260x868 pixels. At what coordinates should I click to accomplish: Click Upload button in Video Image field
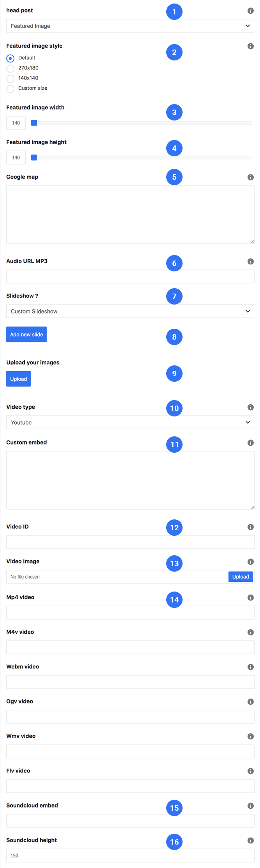[241, 577]
